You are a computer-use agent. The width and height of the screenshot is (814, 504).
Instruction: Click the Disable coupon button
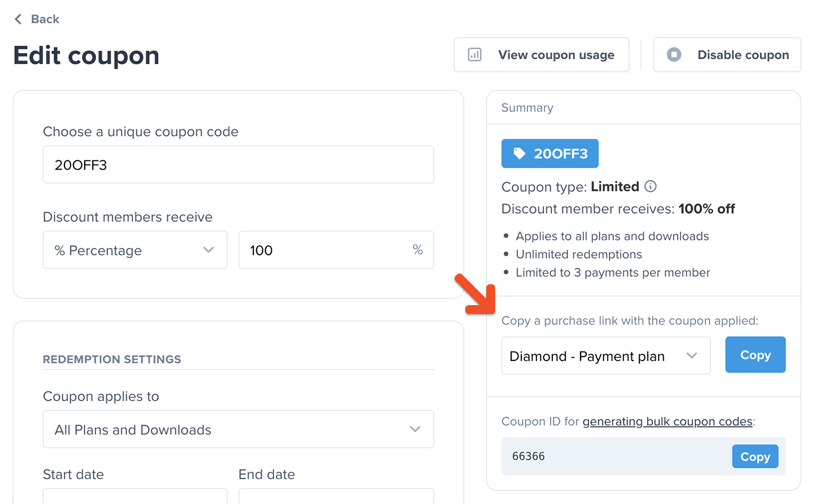coord(727,55)
